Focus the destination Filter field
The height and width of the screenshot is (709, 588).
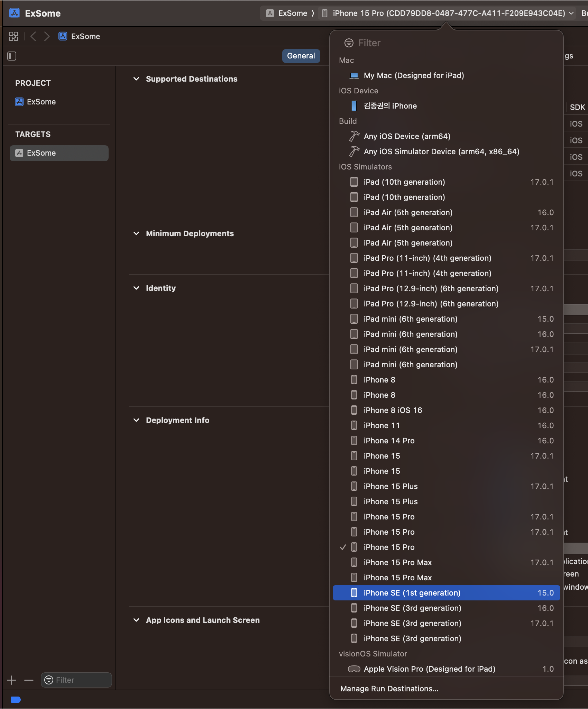pyautogui.click(x=446, y=43)
